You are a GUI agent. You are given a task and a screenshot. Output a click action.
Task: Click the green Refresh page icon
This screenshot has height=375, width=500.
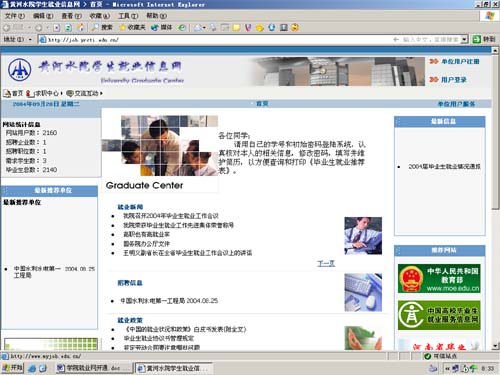click(68, 28)
